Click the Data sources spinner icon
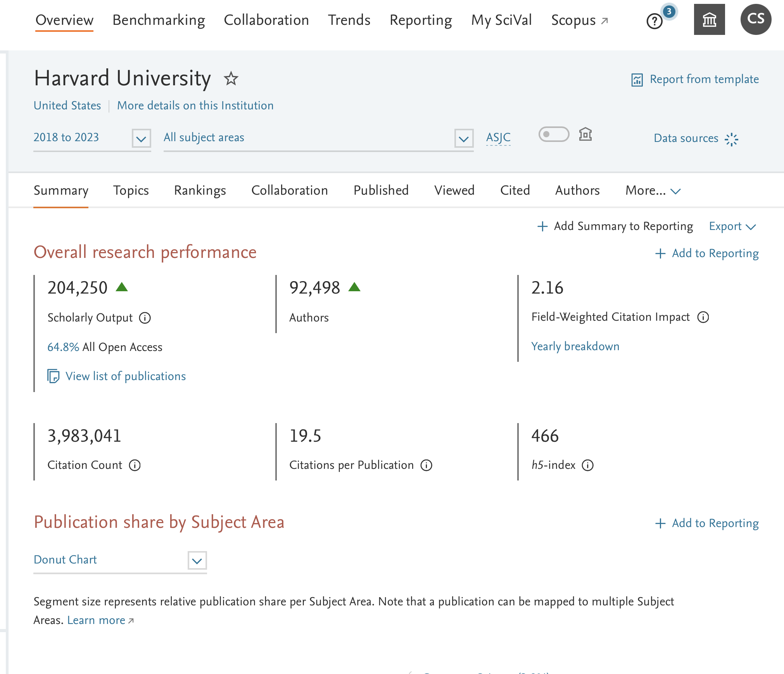 pos(732,139)
